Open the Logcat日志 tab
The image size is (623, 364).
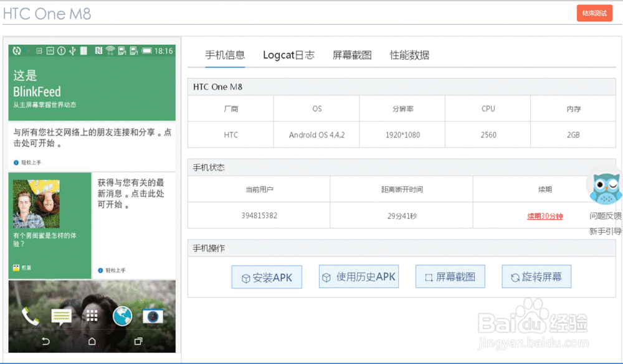pos(288,55)
